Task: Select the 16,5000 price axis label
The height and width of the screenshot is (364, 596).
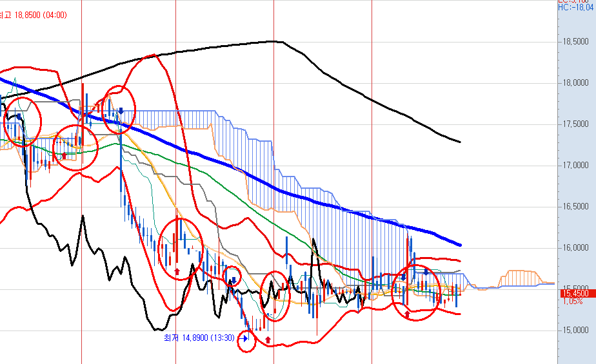Action: (x=575, y=207)
